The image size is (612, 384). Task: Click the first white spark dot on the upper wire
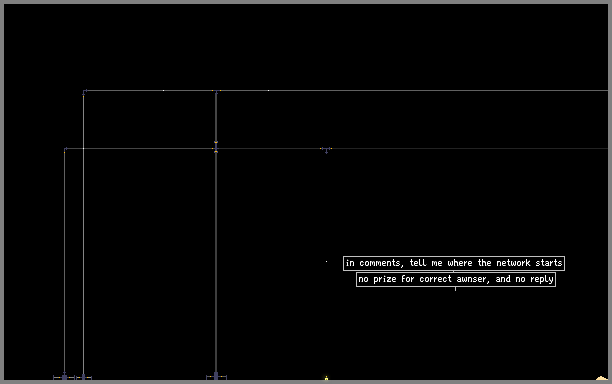pos(164,91)
